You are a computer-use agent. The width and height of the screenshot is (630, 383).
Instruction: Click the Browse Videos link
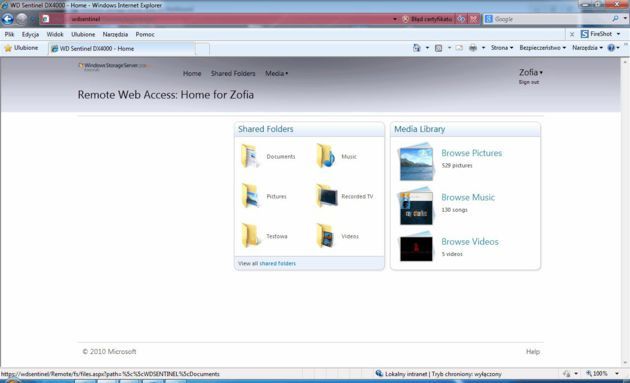(470, 241)
